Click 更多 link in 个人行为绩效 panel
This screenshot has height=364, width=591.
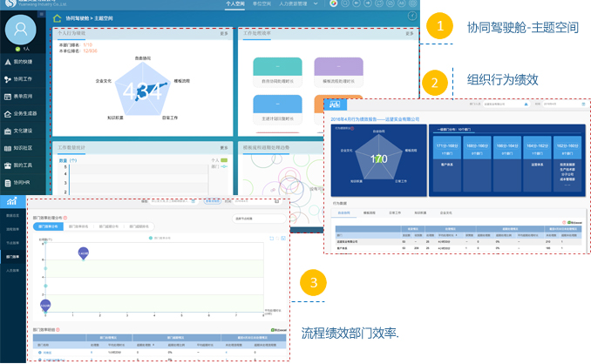pyautogui.click(x=224, y=34)
